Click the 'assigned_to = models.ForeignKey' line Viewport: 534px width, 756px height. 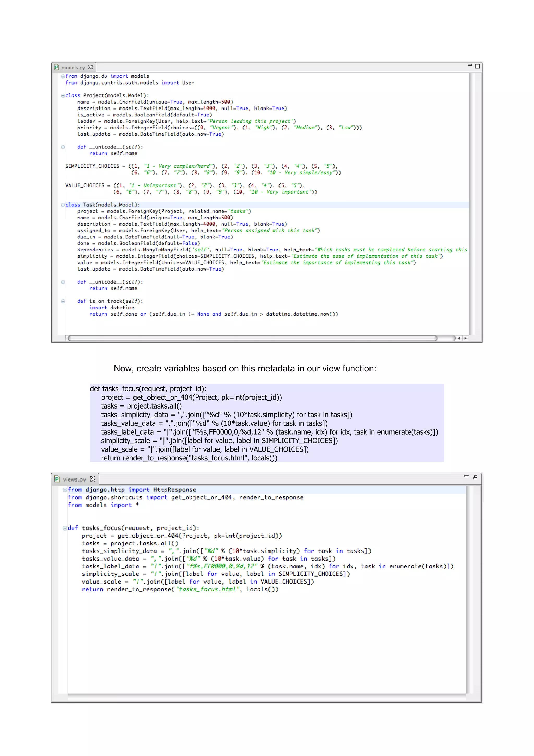coord(199,231)
